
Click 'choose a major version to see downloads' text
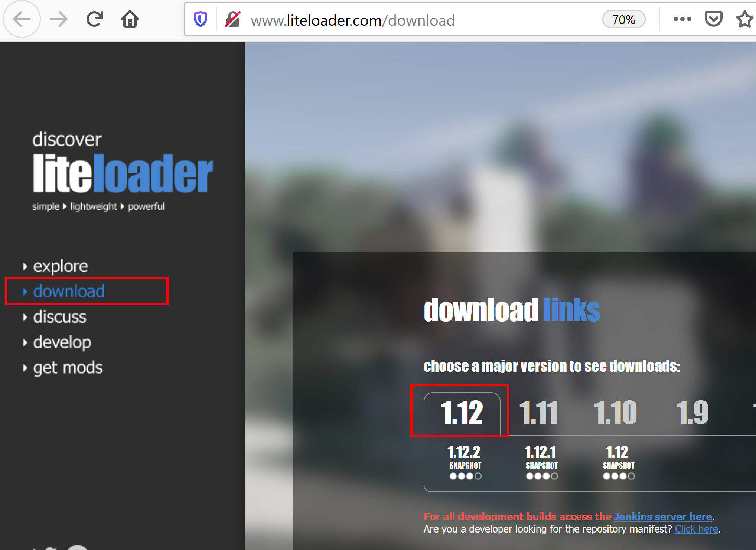tap(552, 366)
